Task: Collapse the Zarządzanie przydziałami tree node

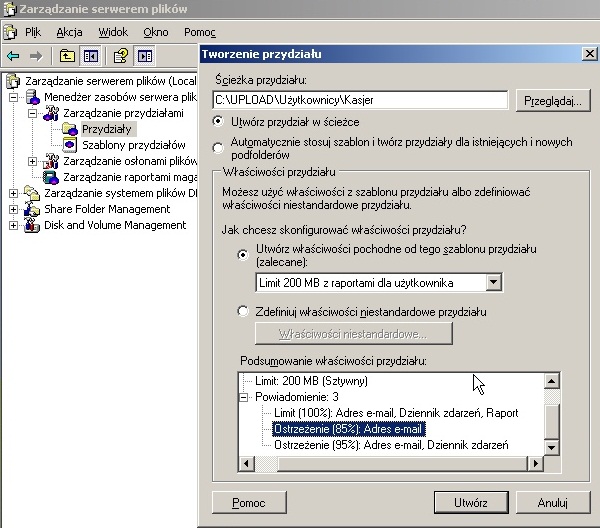Action: [33, 114]
